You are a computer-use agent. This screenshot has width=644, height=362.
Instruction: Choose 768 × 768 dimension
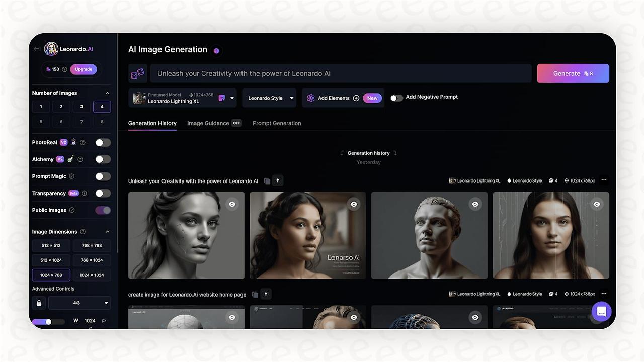click(92, 246)
